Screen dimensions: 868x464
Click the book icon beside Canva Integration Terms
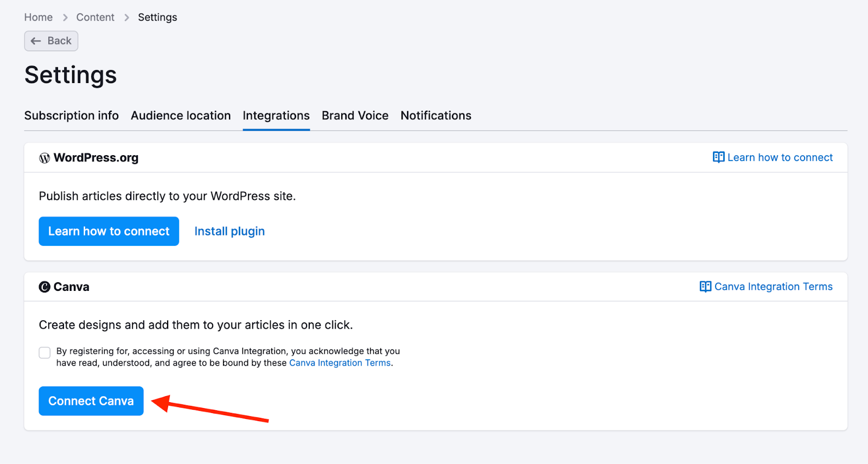[705, 287]
